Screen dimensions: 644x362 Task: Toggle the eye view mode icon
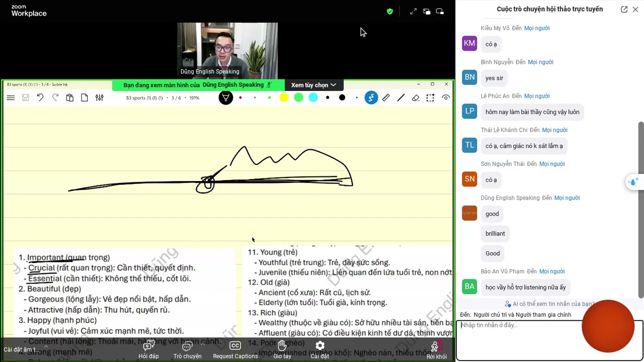(446, 98)
